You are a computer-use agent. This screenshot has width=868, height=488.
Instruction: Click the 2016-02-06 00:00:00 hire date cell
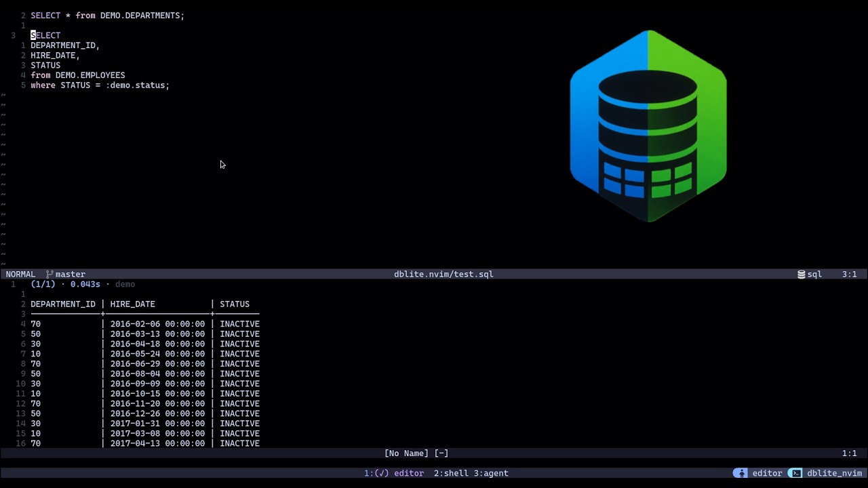pos(157,324)
